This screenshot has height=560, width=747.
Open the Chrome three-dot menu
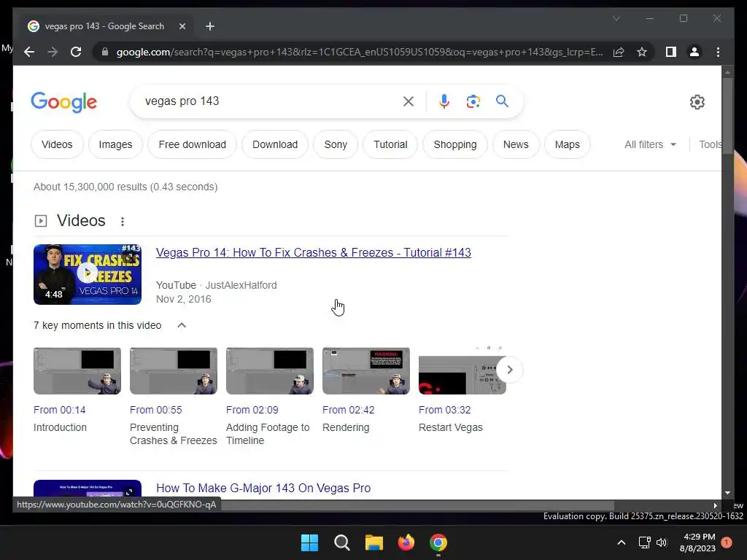point(718,52)
